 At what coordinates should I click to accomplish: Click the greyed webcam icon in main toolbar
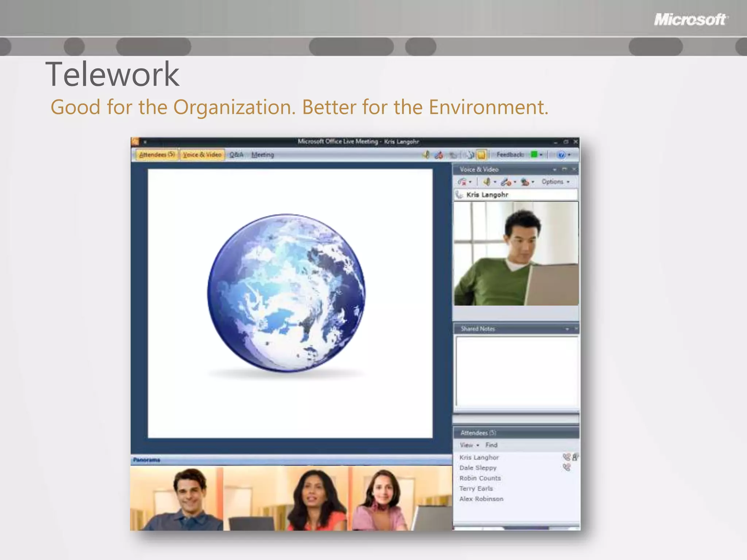point(453,155)
